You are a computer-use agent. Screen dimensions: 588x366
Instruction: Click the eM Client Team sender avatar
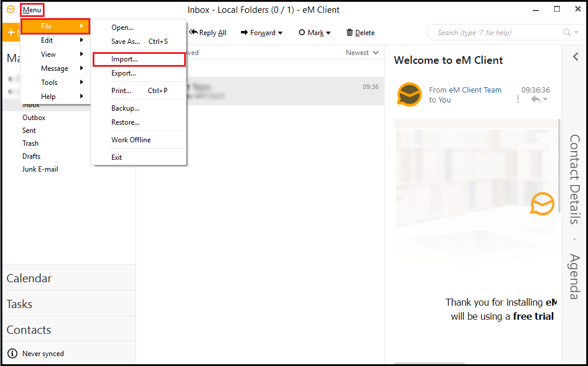tap(409, 95)
